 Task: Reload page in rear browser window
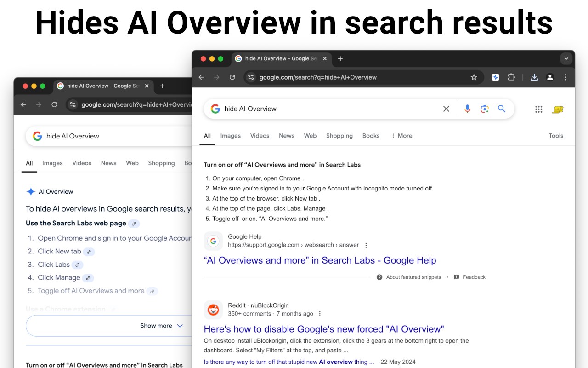(x=54, y=104)
